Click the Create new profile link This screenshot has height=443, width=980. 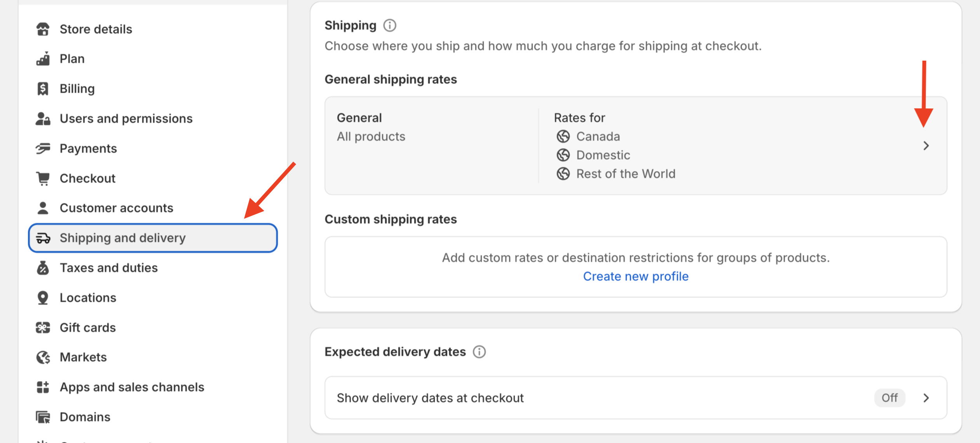636,276
